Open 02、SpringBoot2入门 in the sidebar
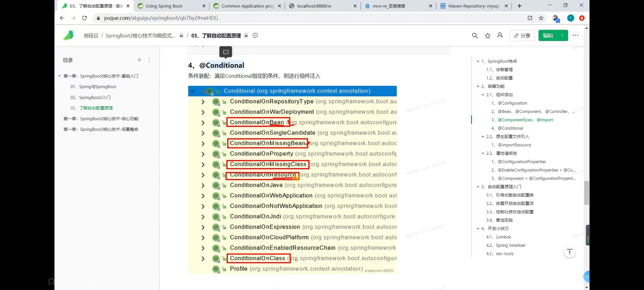 90,97
